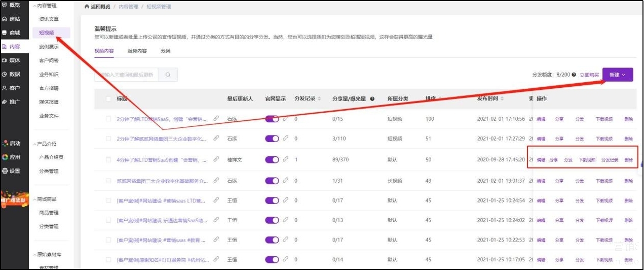644x271 pixels.
Task: Open 商城 in the left sidebar
Action: [x=11, y=32]
